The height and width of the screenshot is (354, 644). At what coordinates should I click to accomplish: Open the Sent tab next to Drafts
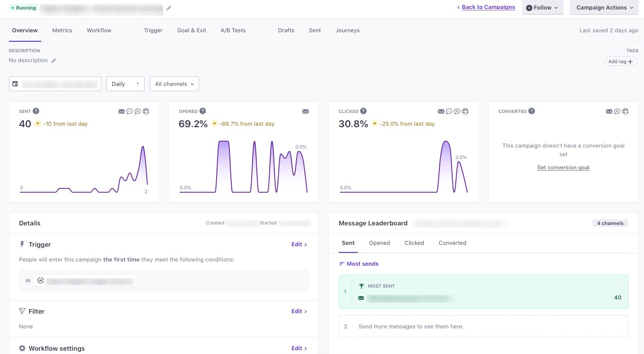point(315,30)
